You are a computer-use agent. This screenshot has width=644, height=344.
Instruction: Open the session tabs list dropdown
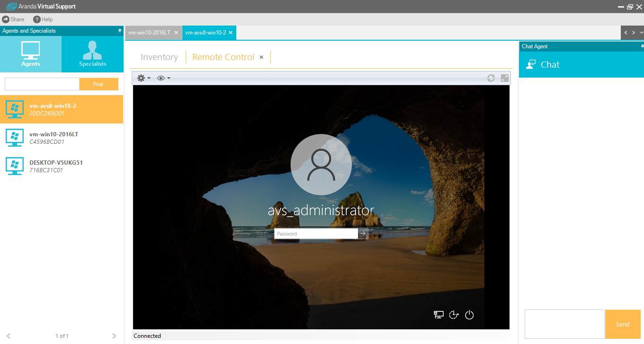pos(641,33)
